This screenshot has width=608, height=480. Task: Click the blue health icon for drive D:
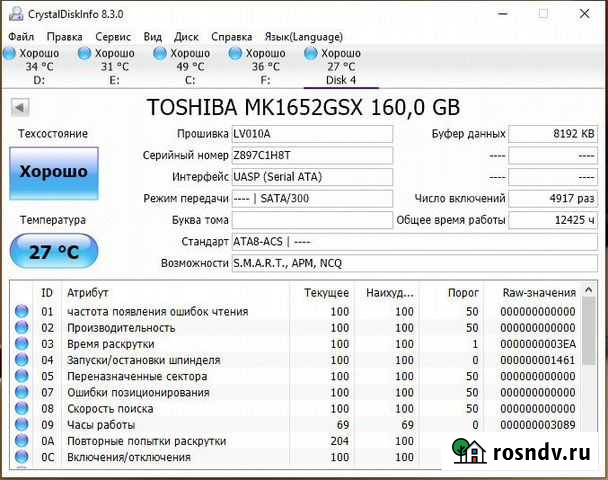9,53
